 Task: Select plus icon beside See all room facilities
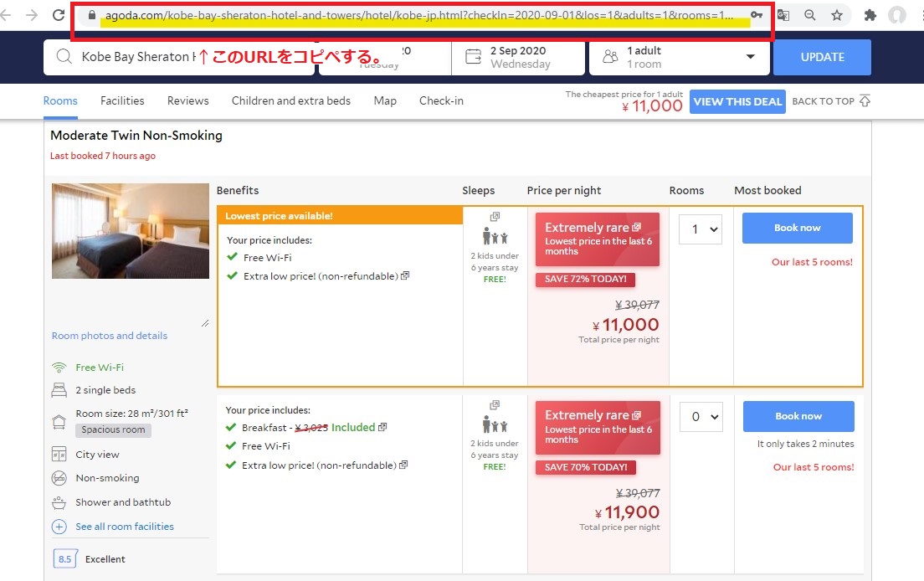59,527
